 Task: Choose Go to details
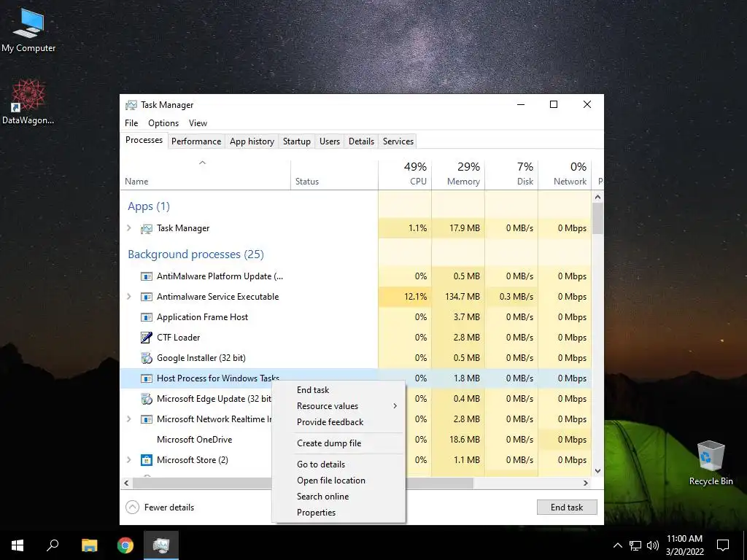click(x=339, y=464)
